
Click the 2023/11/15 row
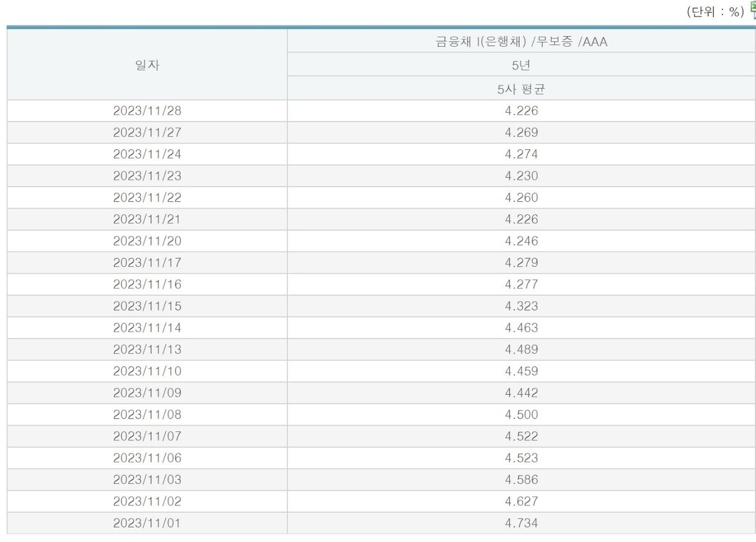[x=146, y=306]
